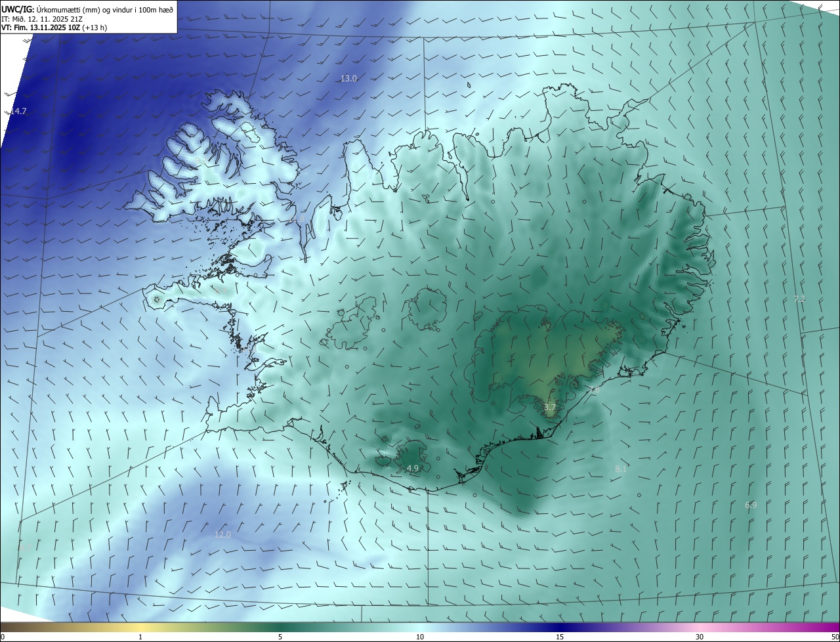Click the 8.1 value label southeast of Iceland
Image resolution: width=840 pixels, height=642 pixels.
point(621,469)
